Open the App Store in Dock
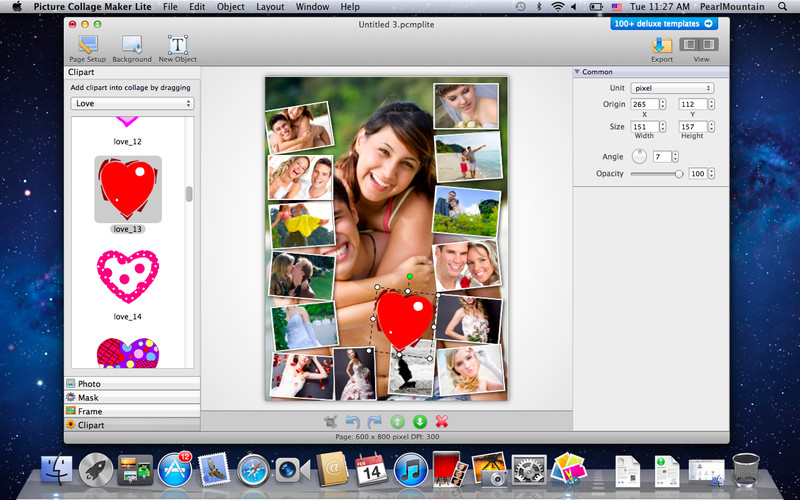This screenshot has height=500, width=800. 175,469
